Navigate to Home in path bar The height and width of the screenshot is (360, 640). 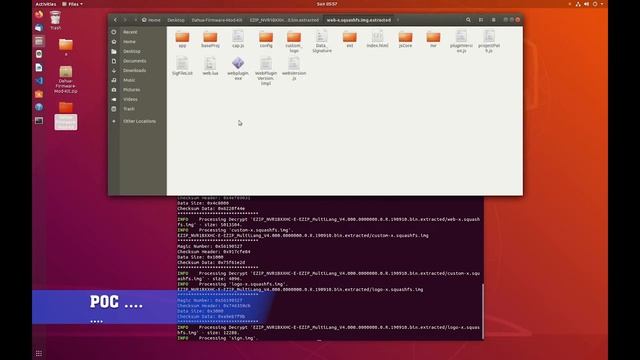coord(151,20)
